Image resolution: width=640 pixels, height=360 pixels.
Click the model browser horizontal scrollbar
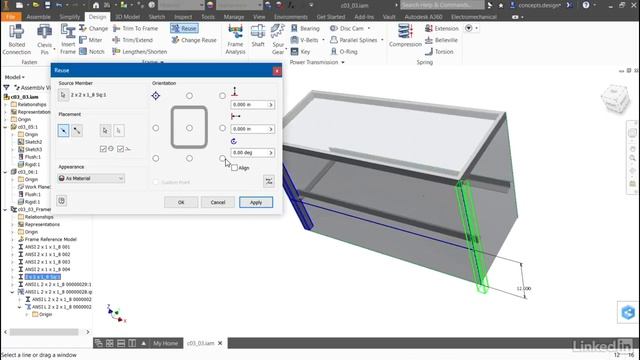pos(44,332)
